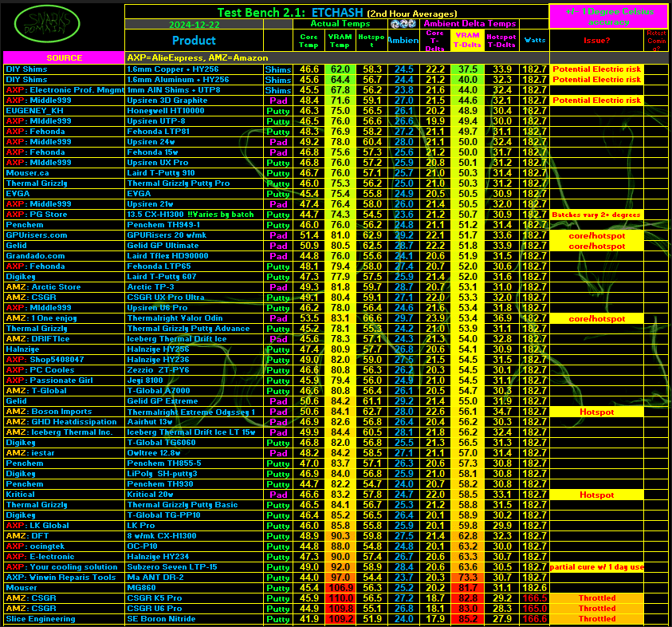Select the Thermalright Valor Odin product cell
Viewport: 672px width, 627px height.
pyautogui.click(x=195, y=318)
